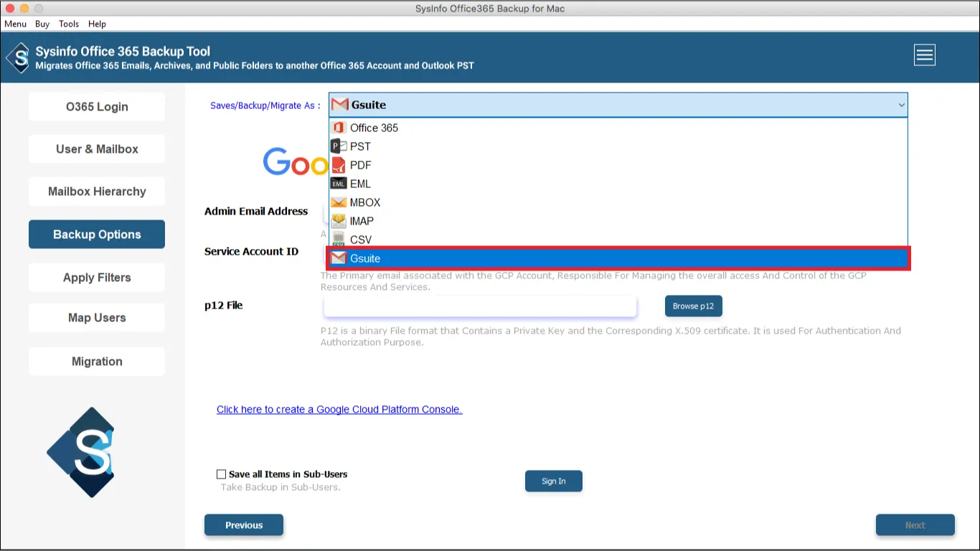Select the Backup Options step

pyautogui.click(x=97, y=235)
